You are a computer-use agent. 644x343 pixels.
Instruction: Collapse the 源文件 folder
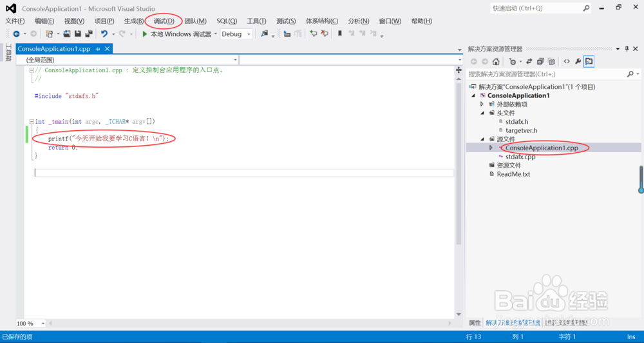point(482,139)
